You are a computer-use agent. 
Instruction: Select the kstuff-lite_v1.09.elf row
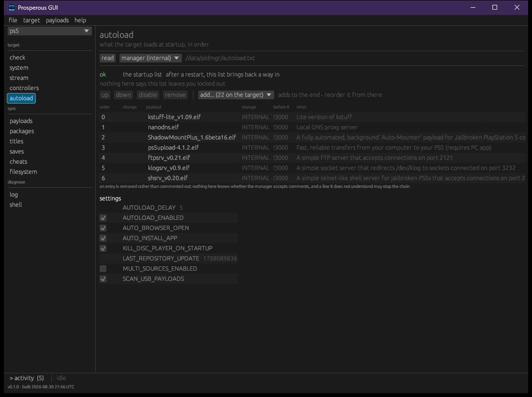[x=312, y=117]
